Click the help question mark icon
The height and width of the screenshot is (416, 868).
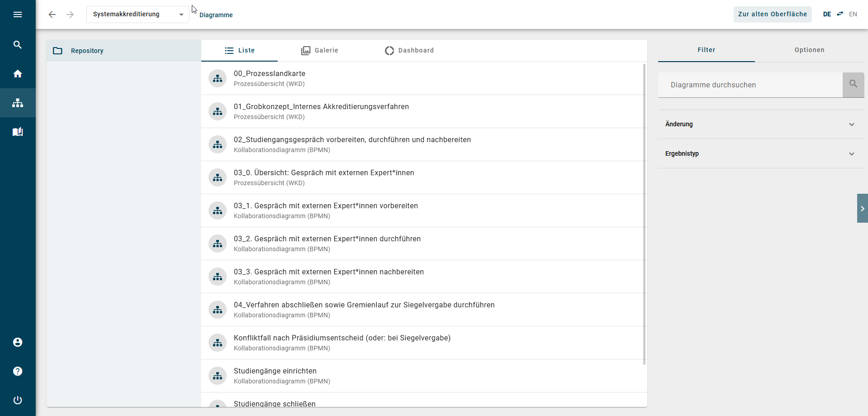18,371
